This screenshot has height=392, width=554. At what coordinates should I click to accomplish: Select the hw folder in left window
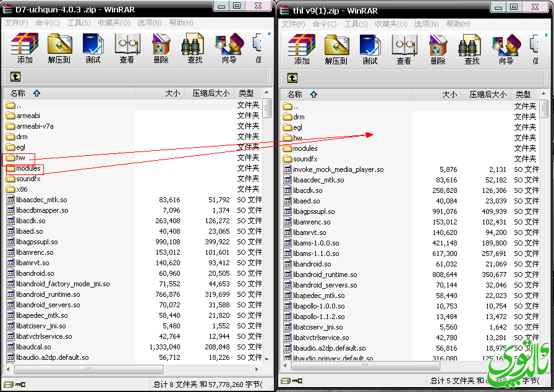tap(20, 158)
